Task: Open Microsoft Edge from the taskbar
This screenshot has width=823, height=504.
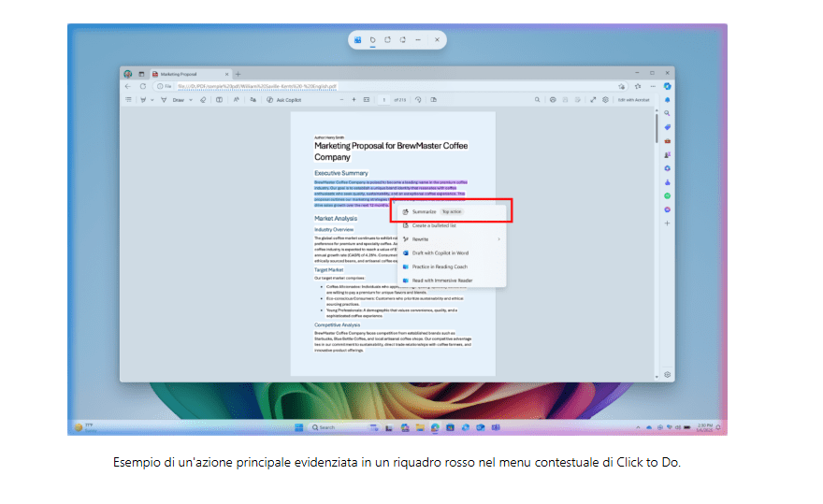Action: (x=435, y=427)
